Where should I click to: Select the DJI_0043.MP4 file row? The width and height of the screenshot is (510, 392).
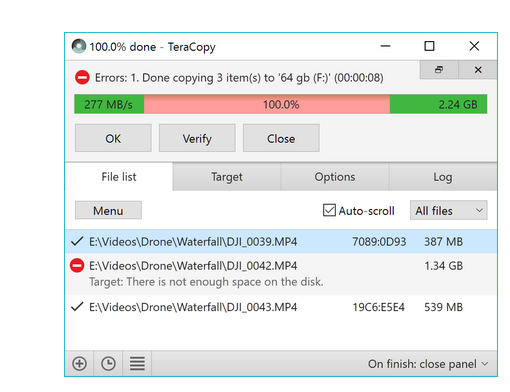(x=281, y=307)
